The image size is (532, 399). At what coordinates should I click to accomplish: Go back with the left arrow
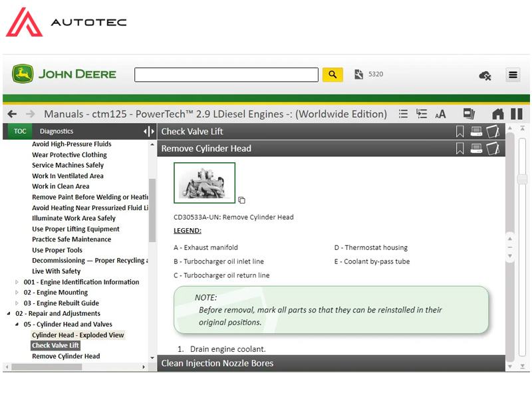12,114
